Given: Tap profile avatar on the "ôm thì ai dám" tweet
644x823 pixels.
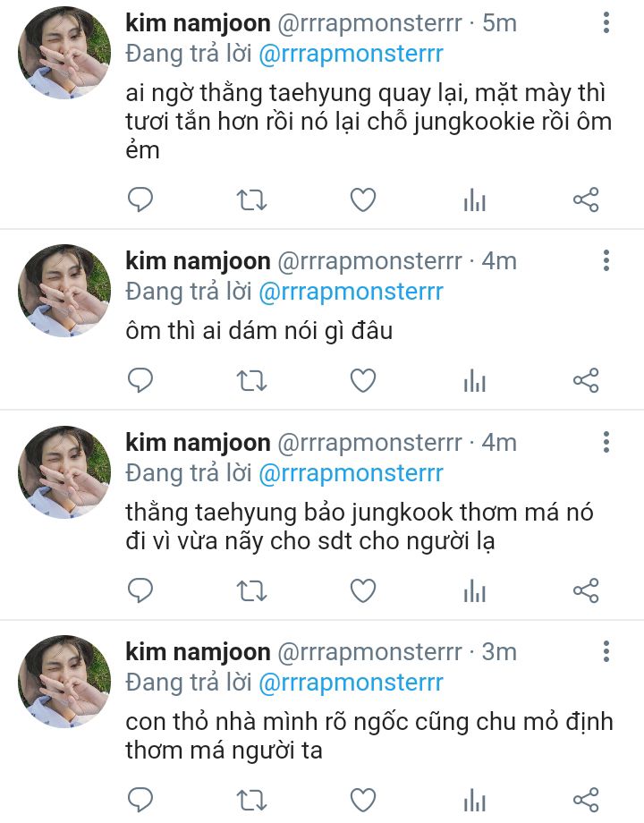Looking at the screenshot, I should [x=64, y=291].
